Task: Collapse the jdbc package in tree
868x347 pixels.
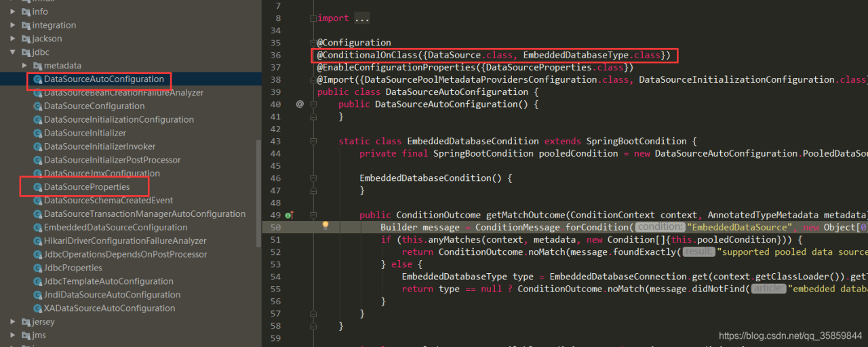Action: tap(13, 52)
